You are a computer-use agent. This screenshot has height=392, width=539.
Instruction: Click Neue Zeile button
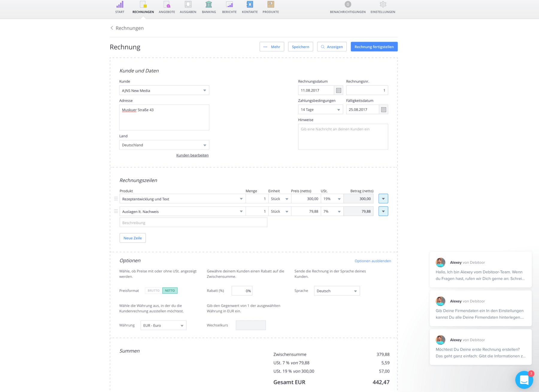point(133,238)
